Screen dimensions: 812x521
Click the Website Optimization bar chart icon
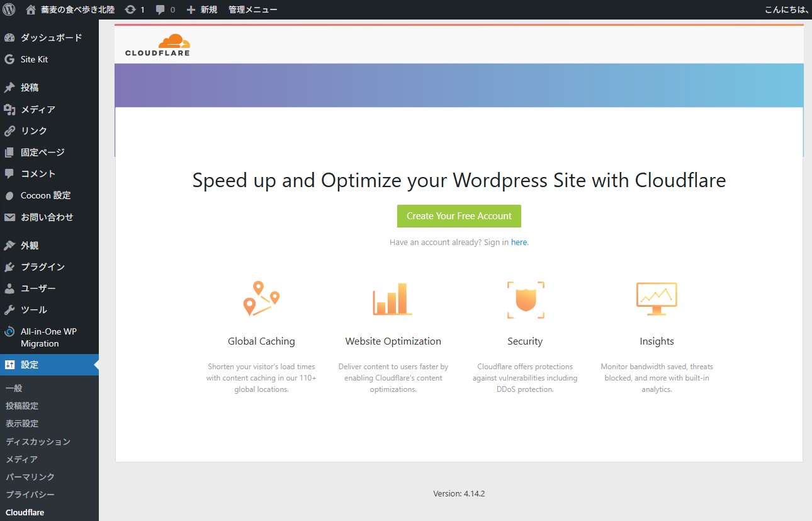(392, 299)
